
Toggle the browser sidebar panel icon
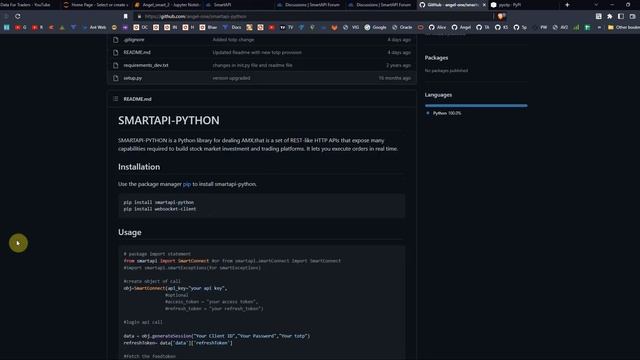(621, 16)
